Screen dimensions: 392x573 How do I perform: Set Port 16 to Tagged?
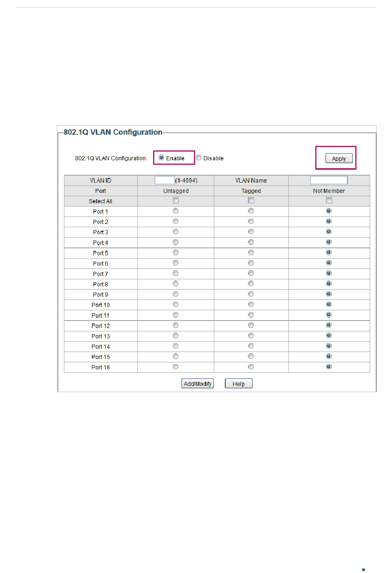pyautogui.click(x=251, y=367)
